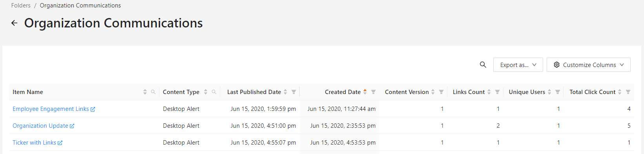Search within Content Type column
The height and width of the screenshot is (154, 644).
tap(214, 92)
